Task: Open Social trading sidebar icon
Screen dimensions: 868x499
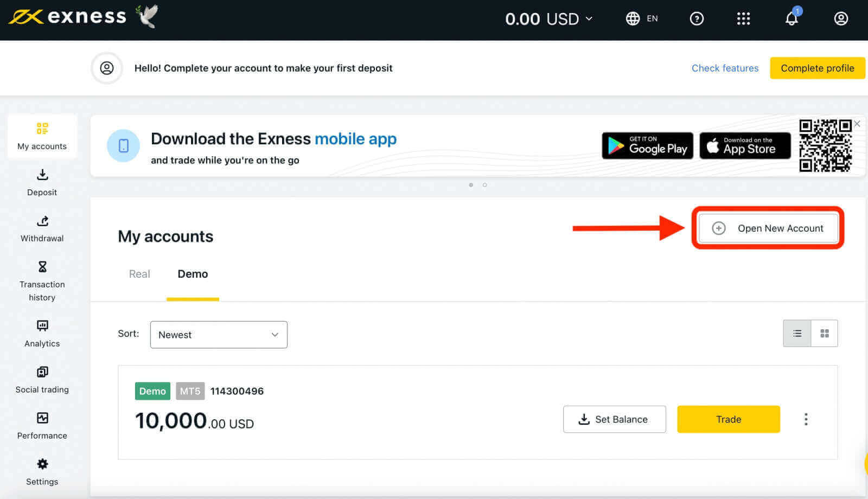Action: pos(42,372)
